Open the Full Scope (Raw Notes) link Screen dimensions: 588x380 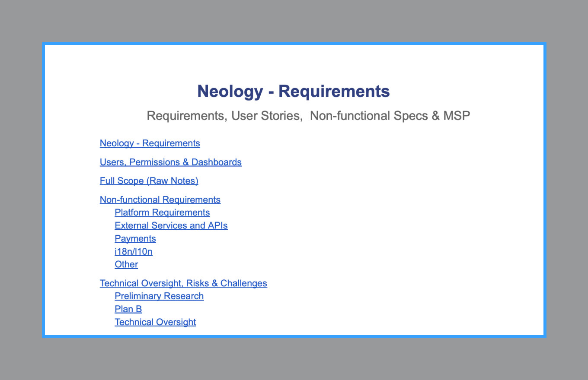(x=149, y=181)
